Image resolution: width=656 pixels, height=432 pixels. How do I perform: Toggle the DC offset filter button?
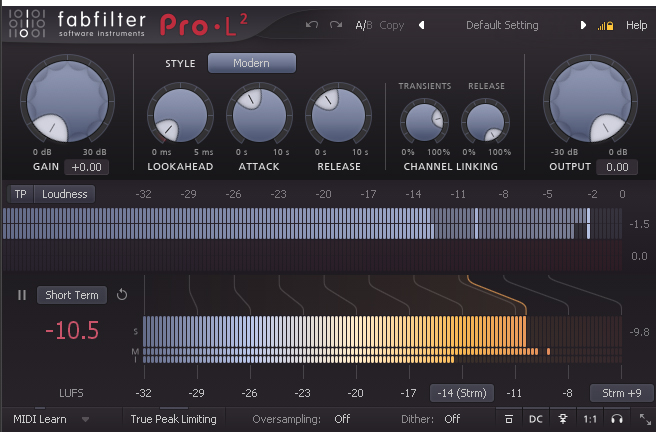point(536,419)
